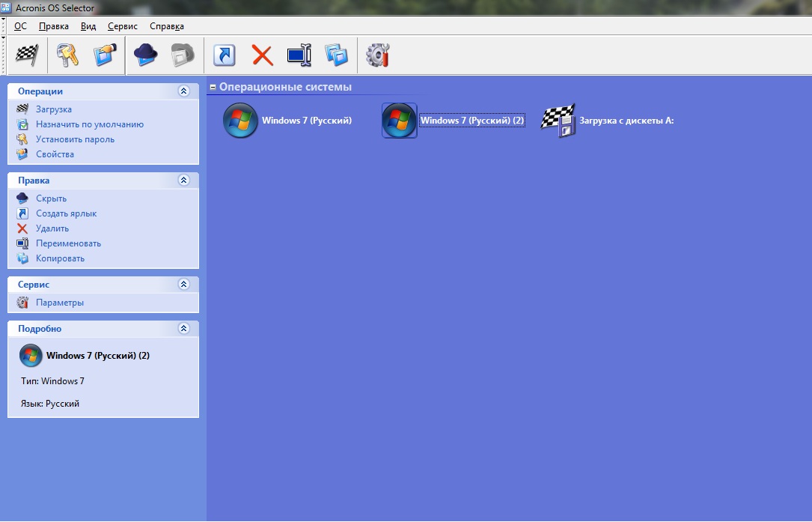Click the Windows 7 (Русский) (2) label
Viewport: 812px width, 522px height.
click(x=471, y=121)
